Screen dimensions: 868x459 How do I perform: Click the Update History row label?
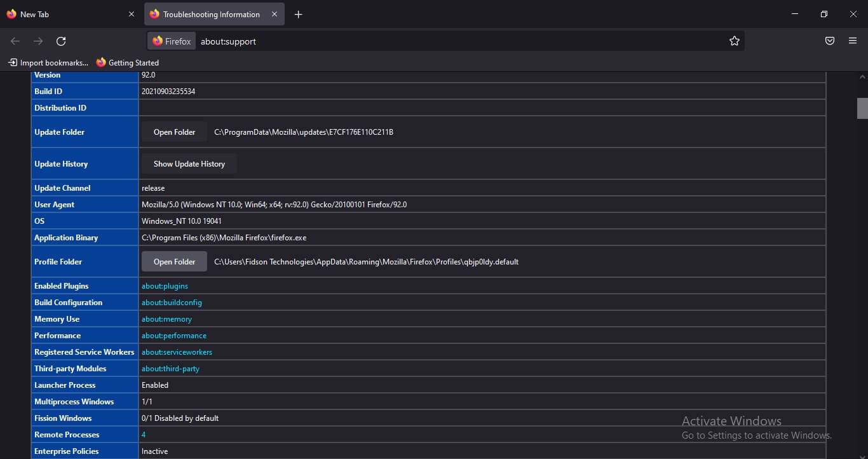[x=61, y=164]
